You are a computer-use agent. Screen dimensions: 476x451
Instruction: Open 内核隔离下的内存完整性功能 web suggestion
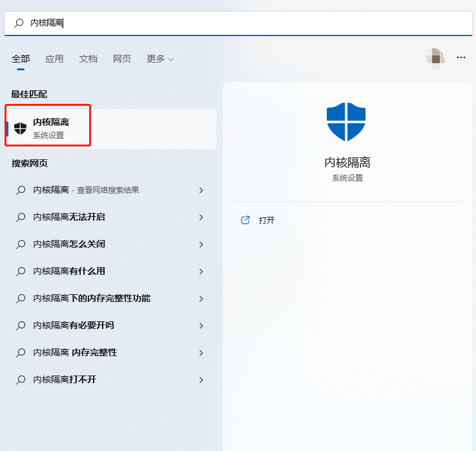click(92, 299)
